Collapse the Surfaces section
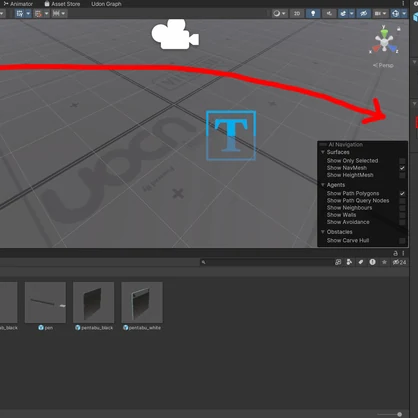This screenshot has width=418, height=418. point(323,152)
